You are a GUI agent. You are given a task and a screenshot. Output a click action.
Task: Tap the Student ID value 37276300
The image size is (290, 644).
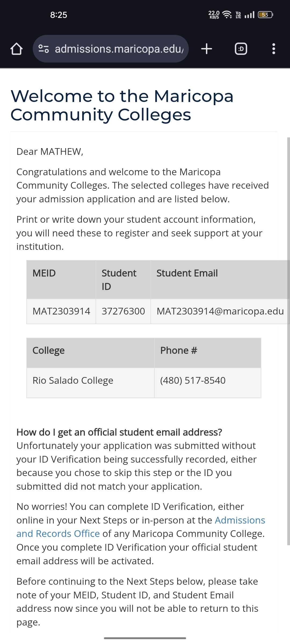pyautogui.click(x=123, y=311)
